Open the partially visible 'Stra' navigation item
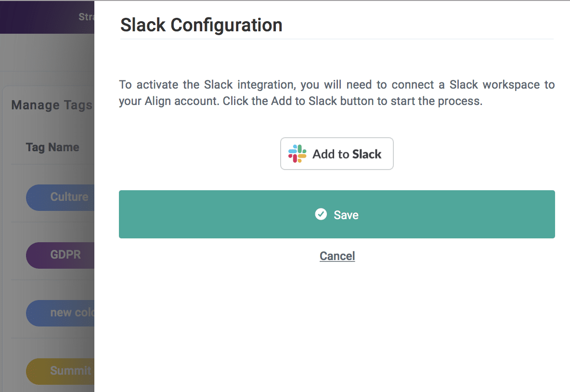Screen dimensions: 570x392 [86, 17]
